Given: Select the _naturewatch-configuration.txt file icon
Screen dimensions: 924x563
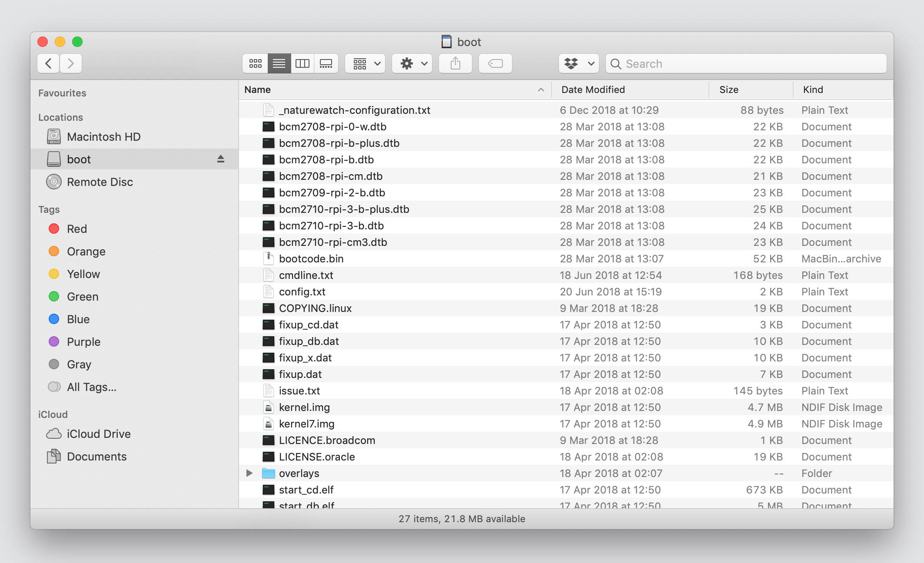Looking at the screenshot, I should point(269,110).
